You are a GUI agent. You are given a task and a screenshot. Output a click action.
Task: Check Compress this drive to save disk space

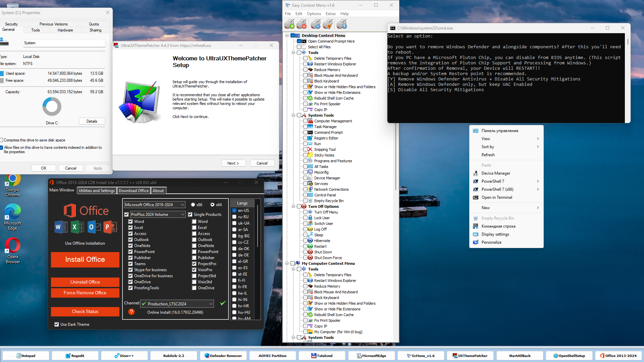tap(1, 140)
